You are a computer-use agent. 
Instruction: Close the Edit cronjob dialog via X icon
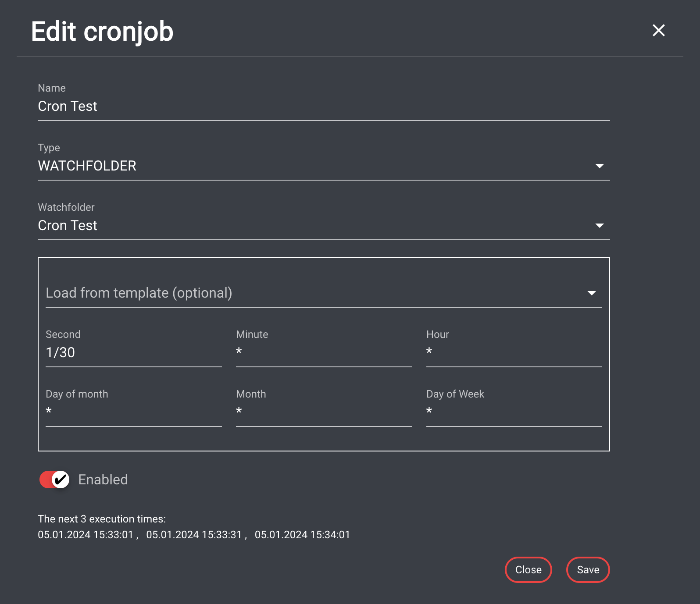tap(658, 30)
